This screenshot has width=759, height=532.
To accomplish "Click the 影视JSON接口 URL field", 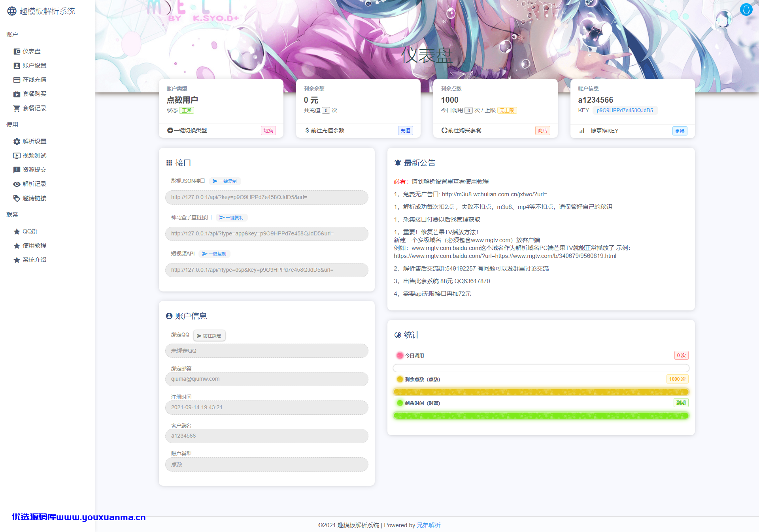I will pyautogui.click(x=267, y=197).
